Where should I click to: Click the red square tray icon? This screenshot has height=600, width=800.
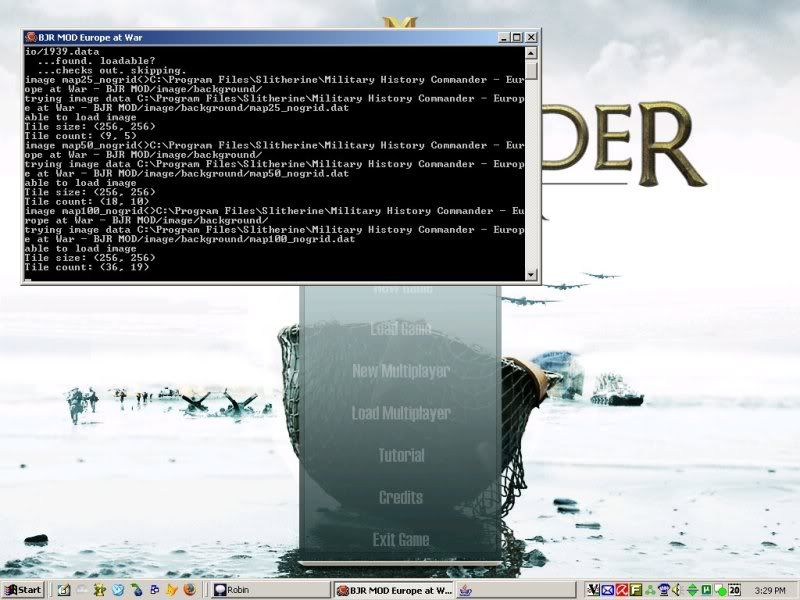(621, 590)
